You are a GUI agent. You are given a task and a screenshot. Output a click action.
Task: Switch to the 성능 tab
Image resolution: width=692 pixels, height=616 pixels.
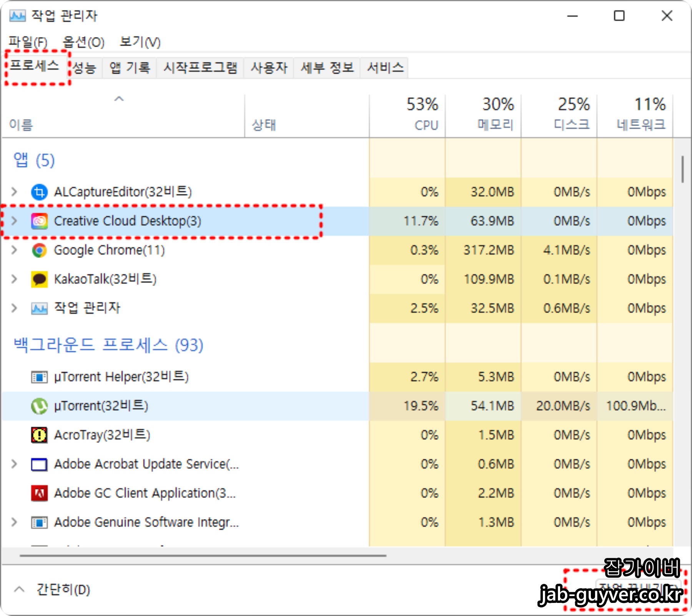pos(85,68)
